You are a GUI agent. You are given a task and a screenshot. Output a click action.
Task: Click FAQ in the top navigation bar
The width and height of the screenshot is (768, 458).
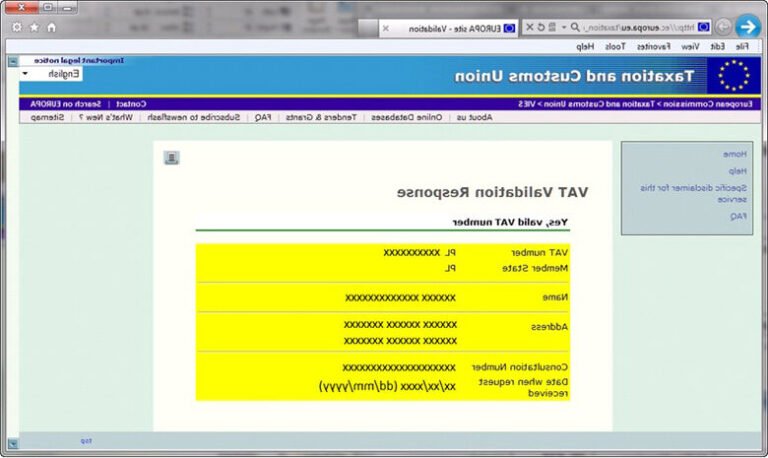[263, 117]
